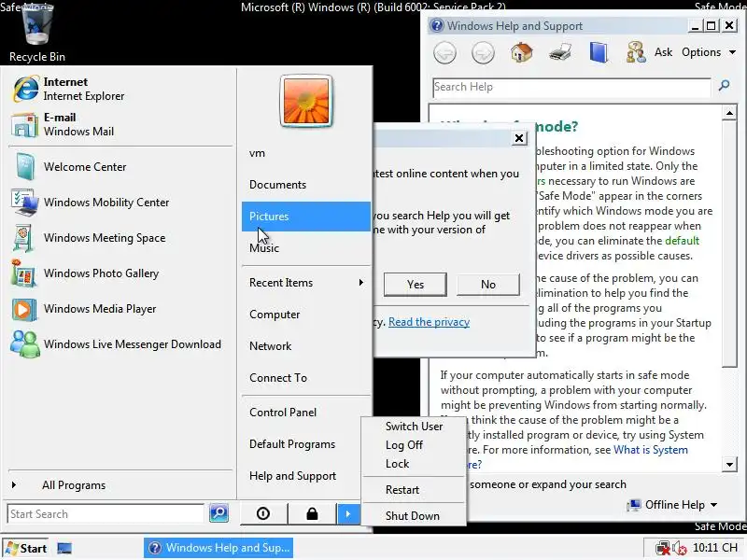The height and width of the screenshot is (560, 747).
Task: Print the current help topic
Action: tap(560, 52)
